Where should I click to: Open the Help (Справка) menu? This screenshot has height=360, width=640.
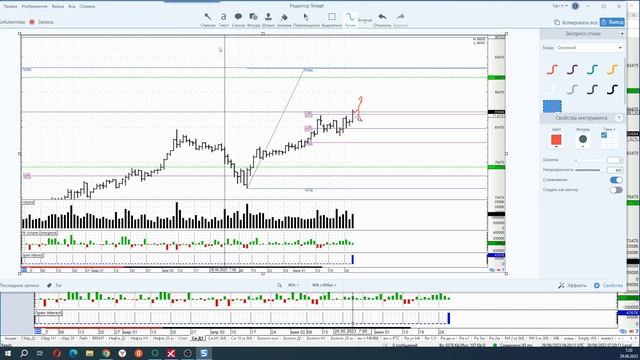point(87,6)
